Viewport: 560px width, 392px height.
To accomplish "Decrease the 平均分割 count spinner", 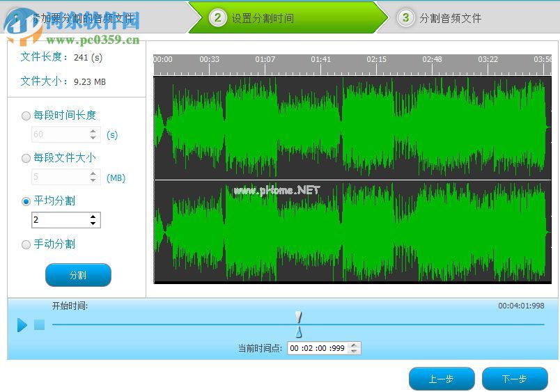I will pos(93,223).
